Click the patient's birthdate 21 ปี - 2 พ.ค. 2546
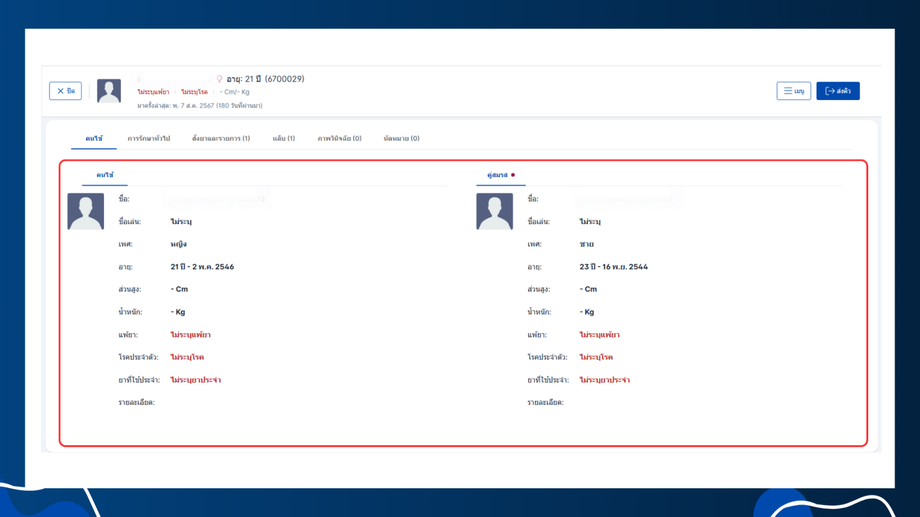 click(x=202, y=267)
